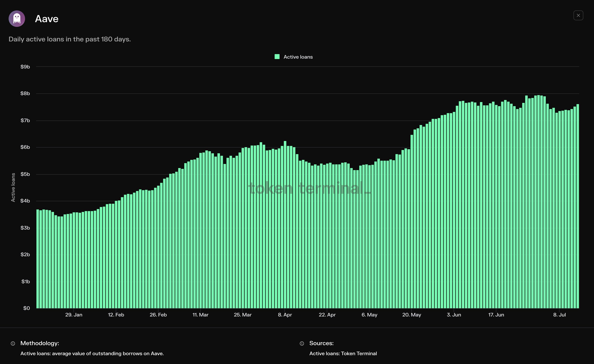Screen dimensions: 594x364
Task: Click the $5b y-axis label
Action: (25, 174)
